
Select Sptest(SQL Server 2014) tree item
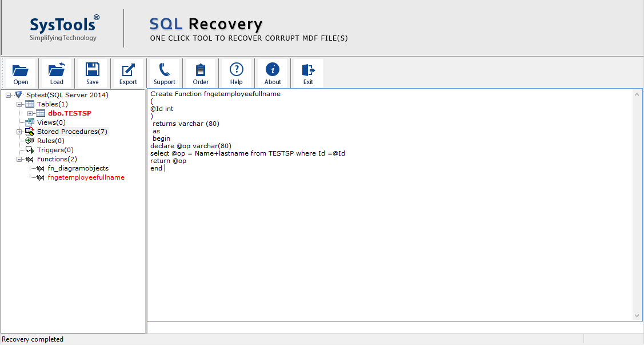pos(67,95)
